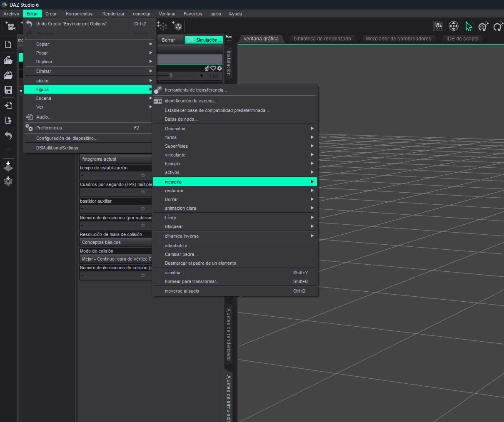This screenshot has width=504, height=422.
Task: Open DSMultiLang/Settings entry
Action: 88,148
